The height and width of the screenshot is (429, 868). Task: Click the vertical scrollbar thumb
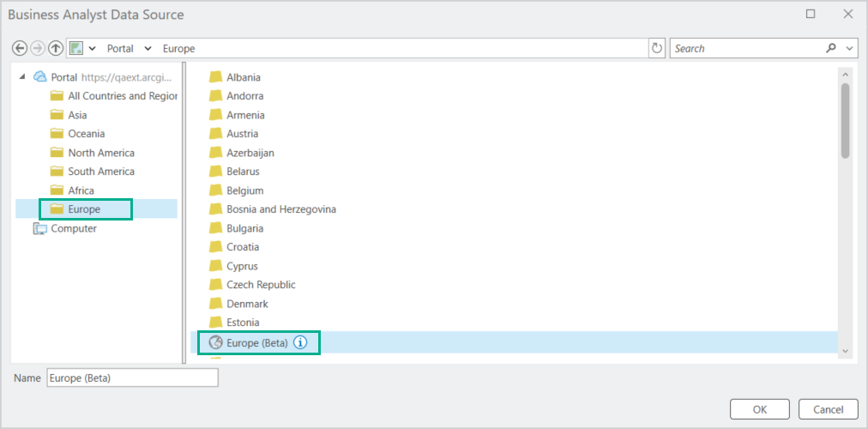tap(846, 121)
